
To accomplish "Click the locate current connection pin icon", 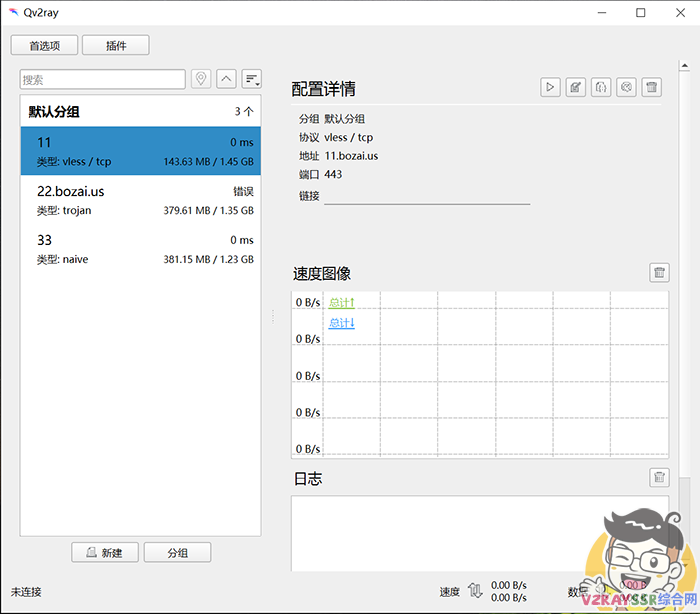I will coord(201,79).
